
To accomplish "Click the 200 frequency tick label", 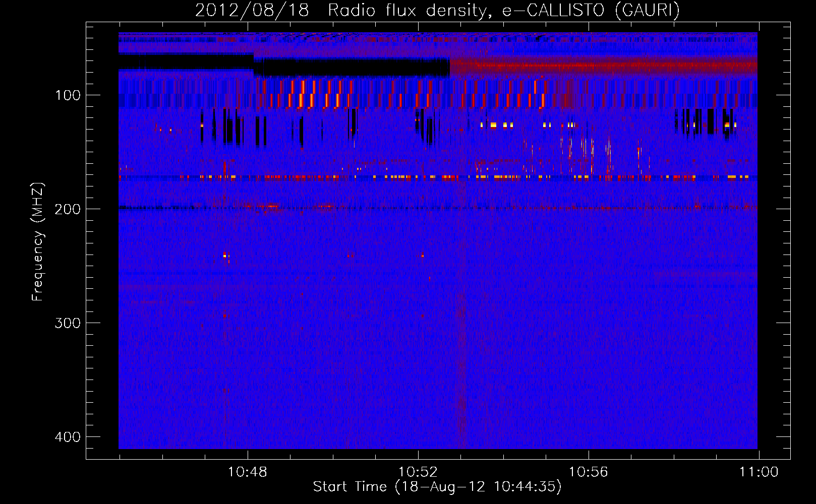I will (x=68, y=209).
